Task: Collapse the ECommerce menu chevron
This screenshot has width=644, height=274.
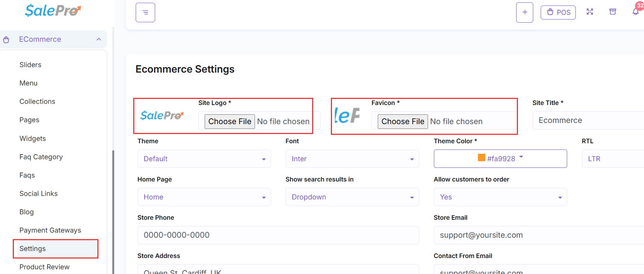Action: pos(99,39)
